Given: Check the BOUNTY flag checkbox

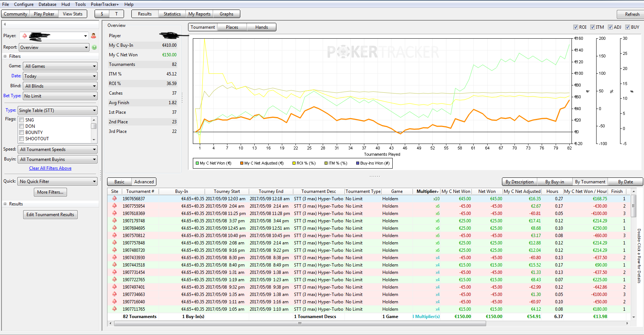Looking at the screenshot, I should pos(22,133).
